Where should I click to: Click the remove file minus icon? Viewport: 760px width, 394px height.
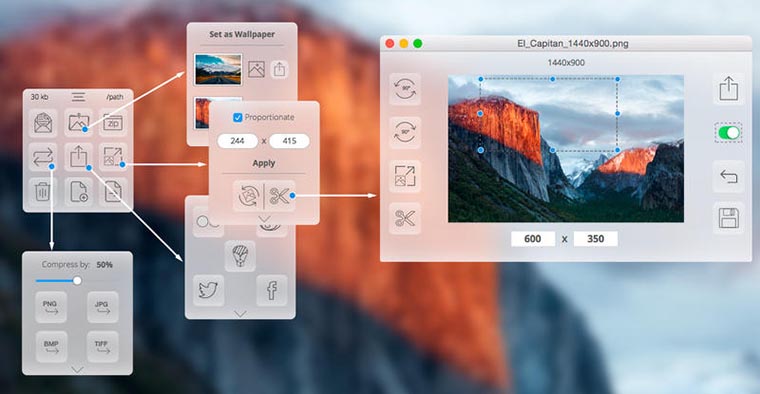pos(113,191)
